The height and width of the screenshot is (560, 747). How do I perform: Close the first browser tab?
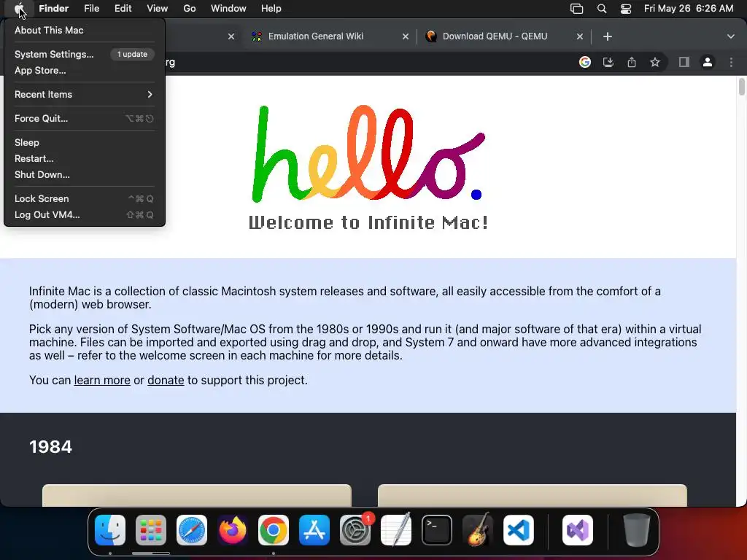click(x=231, y=36)
